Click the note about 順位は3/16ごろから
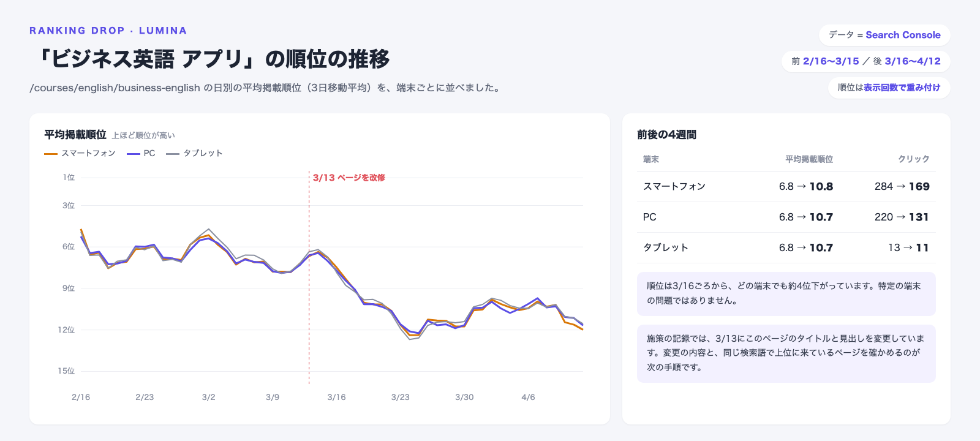This screenshot has width=980, height=441. pyautogui.click(x=786, y=293)
